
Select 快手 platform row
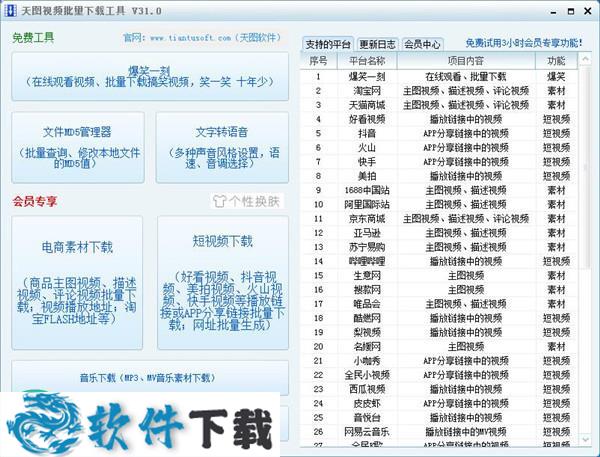pos(439,162)
